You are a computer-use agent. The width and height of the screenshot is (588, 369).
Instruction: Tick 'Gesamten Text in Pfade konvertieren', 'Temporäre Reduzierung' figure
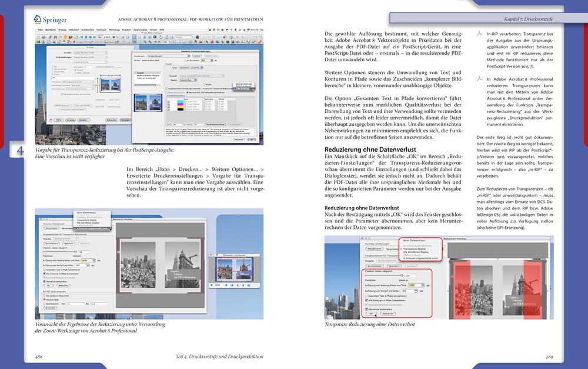pyautogui.click(x=367, y=296)
